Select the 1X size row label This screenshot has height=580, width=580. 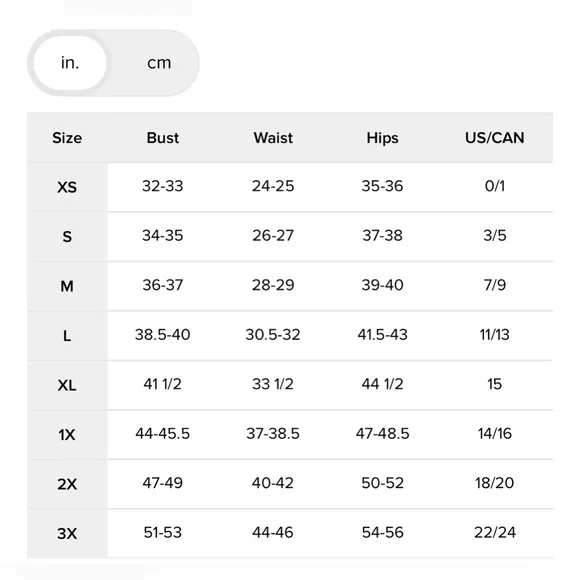[x=67, y=435]
